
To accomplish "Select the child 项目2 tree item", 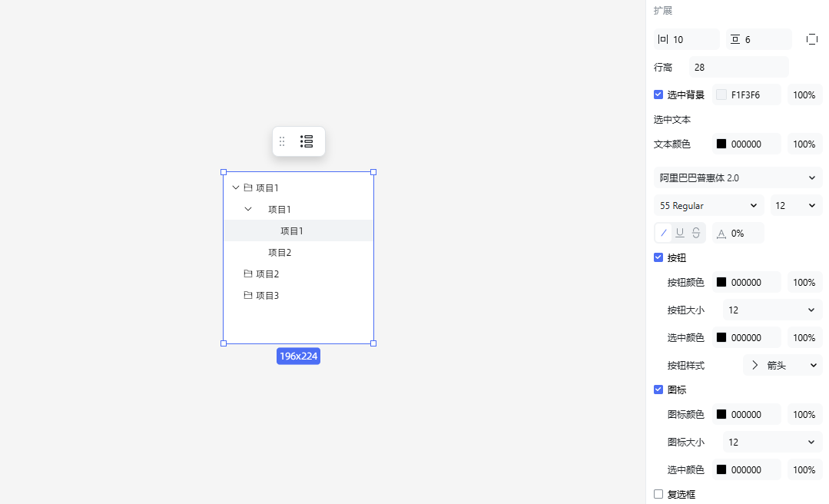I will pos(280,252).
